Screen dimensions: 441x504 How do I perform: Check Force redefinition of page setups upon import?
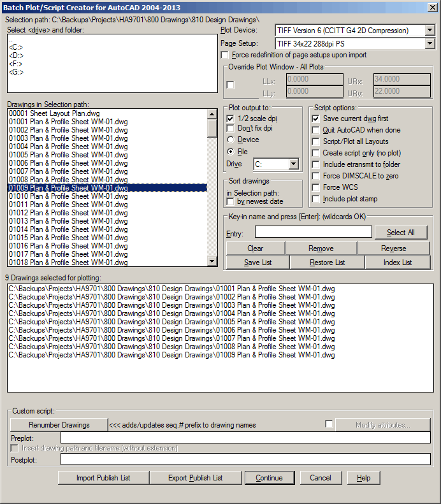coord(225,55)
